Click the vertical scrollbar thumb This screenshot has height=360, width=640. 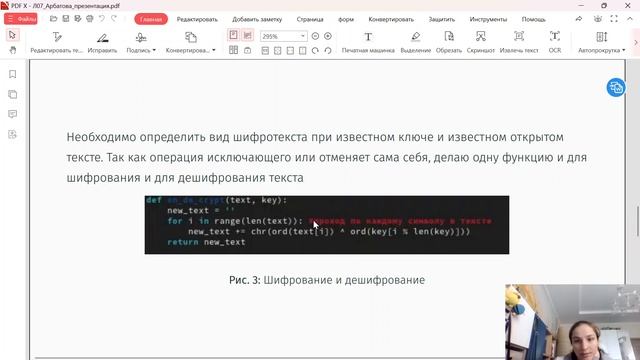click(x=637, y=222)
